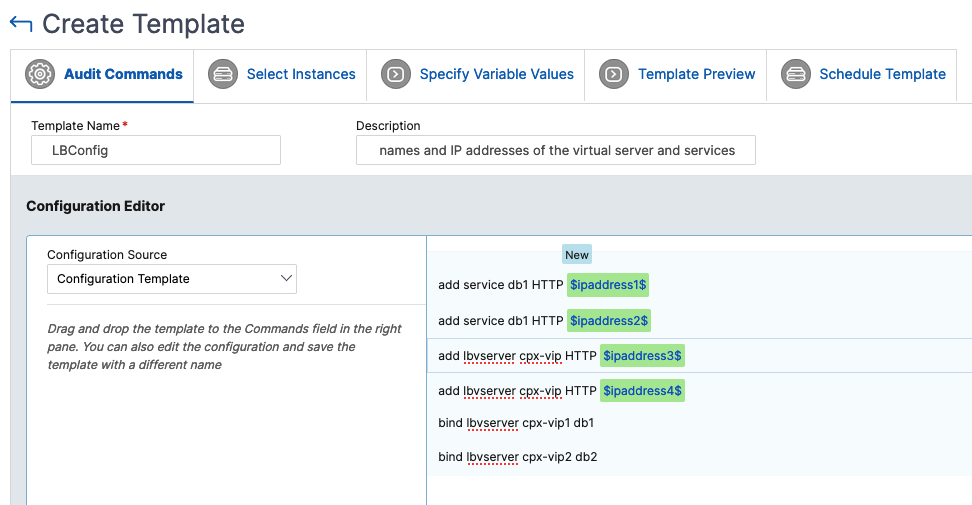Open the Audit Commands tab
Screen dimensions: 972x505
(x=102, y=76)
